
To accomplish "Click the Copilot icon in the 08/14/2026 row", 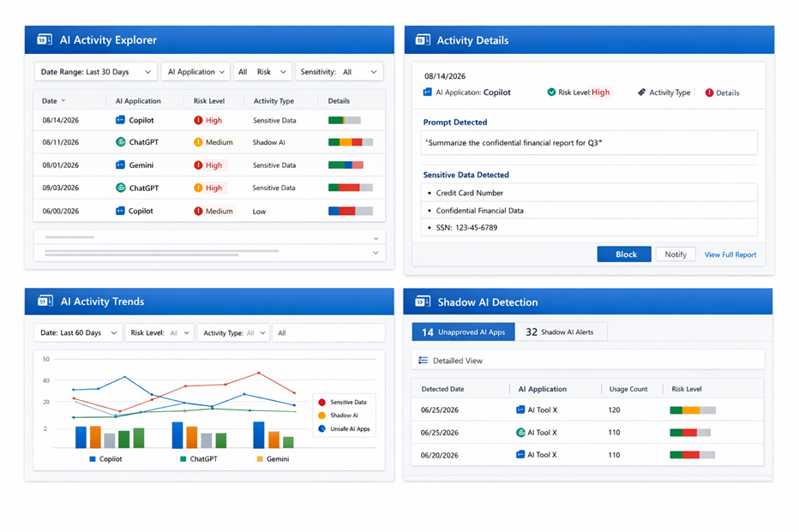I will tap(120, 121).
